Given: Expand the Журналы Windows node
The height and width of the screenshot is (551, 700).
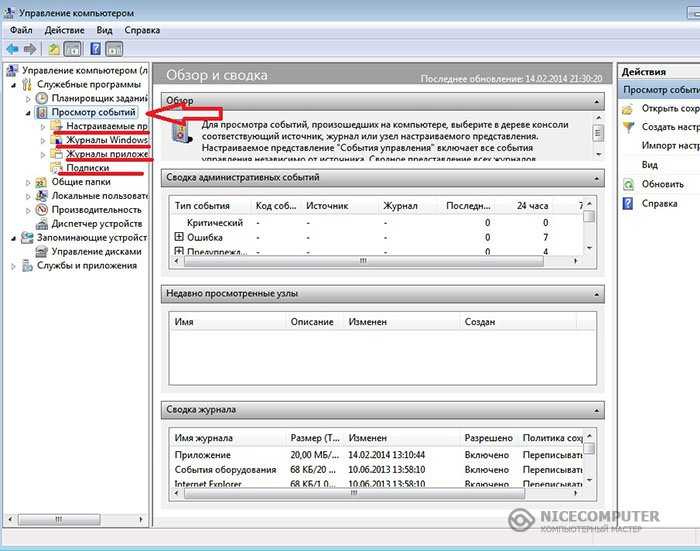Looking at the screenshot, I should pos(43,140).
